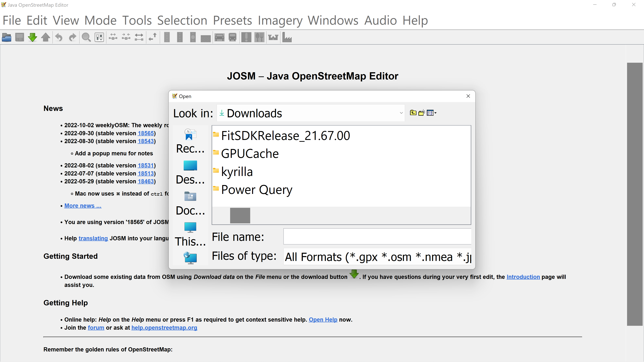Click the Create New Folder icon
The height and width of the screenshot is (362, 644).
click(421, 113)
